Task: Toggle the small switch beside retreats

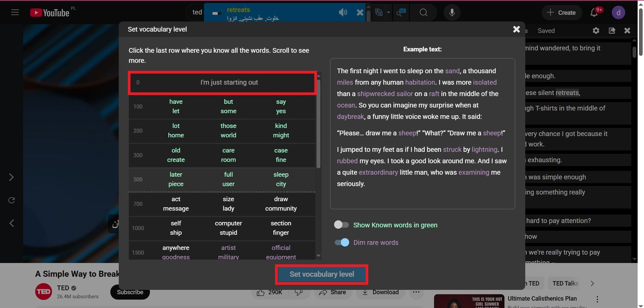Action: [x=217, y=13]
